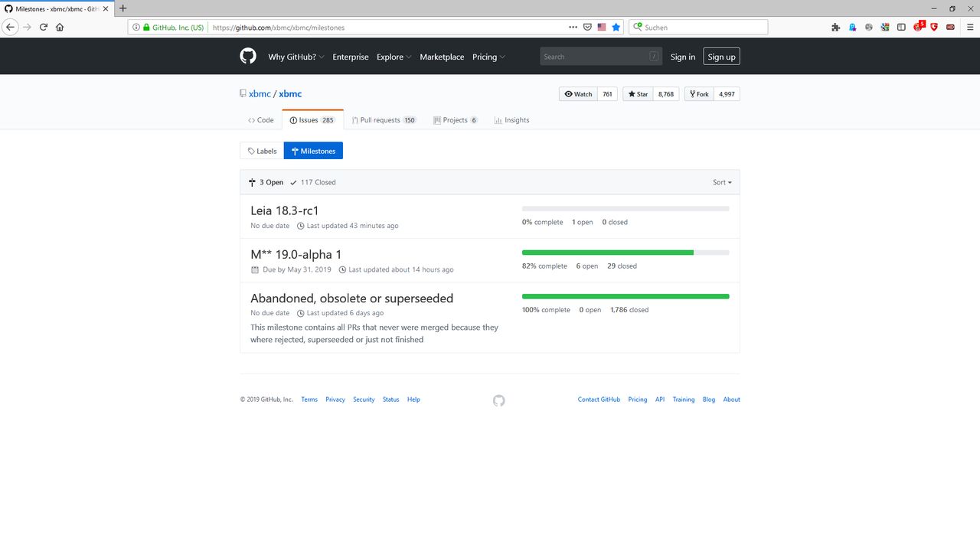Open the 4,997 forks count
The height and width of the screenshot is (551, 980).
coord(727,94)
